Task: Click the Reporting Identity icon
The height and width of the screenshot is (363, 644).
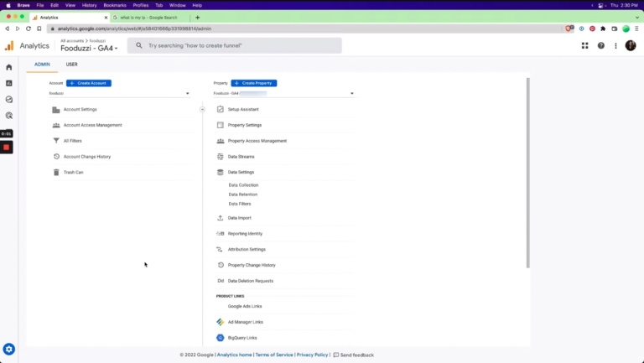Action: point(221,234)
